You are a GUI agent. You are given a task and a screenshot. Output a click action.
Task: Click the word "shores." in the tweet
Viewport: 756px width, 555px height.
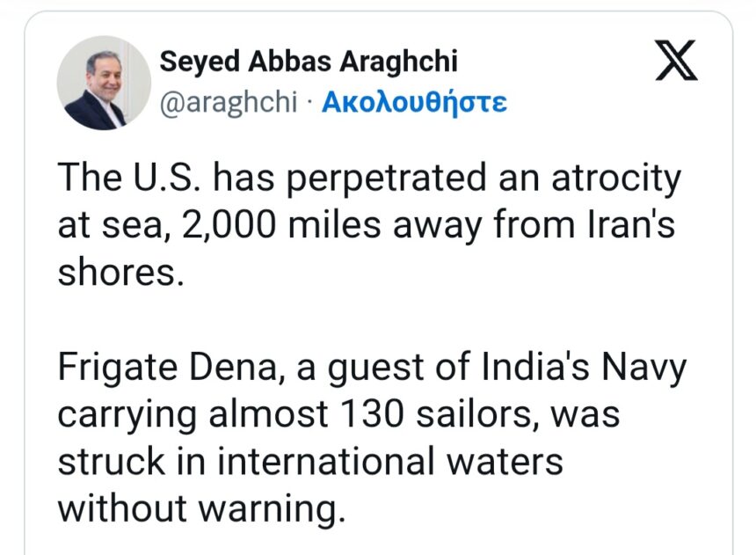[x=121, y=272]
